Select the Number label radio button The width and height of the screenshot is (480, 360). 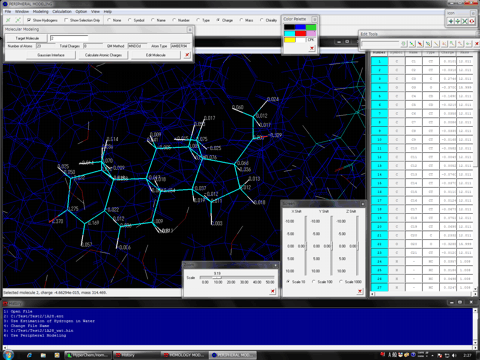click(174, 20)
